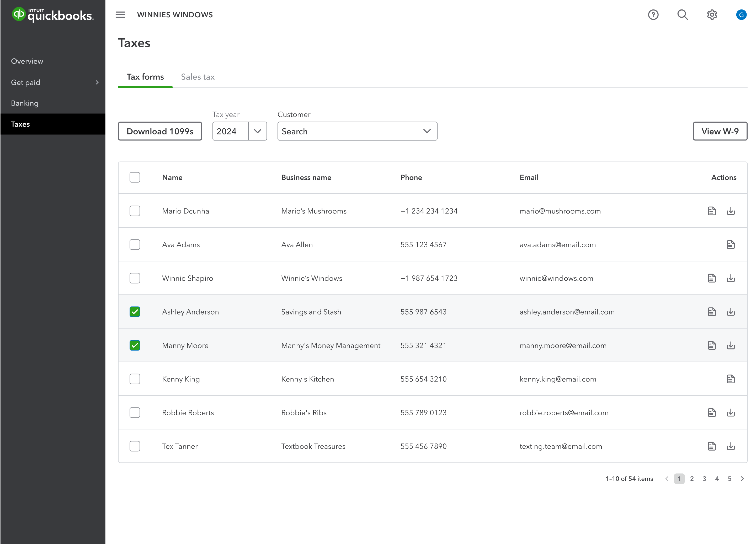Click the download icon for Mario Dcunha

[x=731, y=211]
